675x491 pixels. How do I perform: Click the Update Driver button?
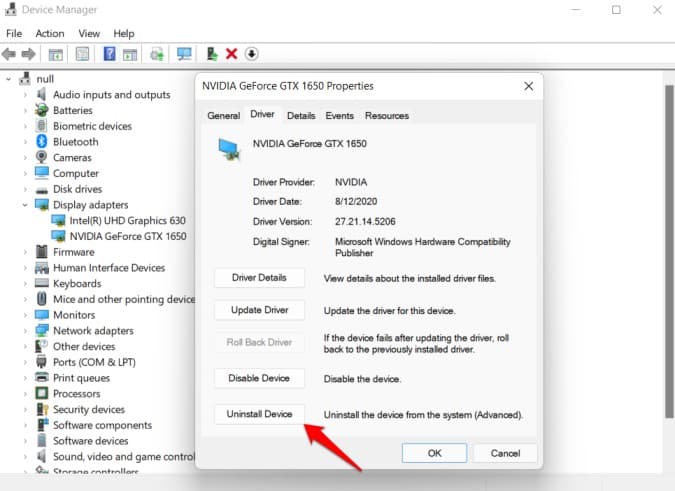pos(259,310)
